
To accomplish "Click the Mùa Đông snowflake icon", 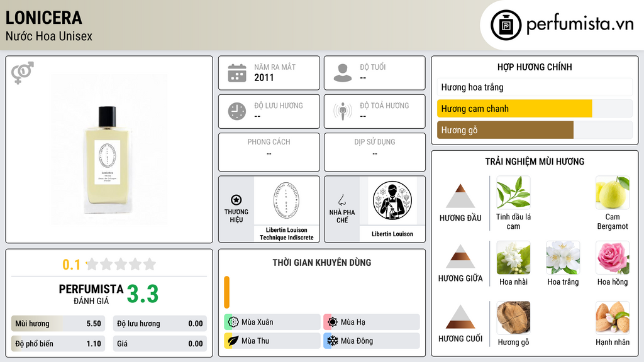I will point(333,341).
